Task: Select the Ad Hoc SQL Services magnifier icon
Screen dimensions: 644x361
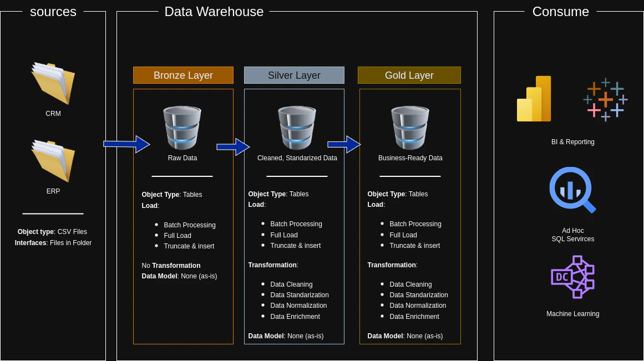Action: point(572,190)
